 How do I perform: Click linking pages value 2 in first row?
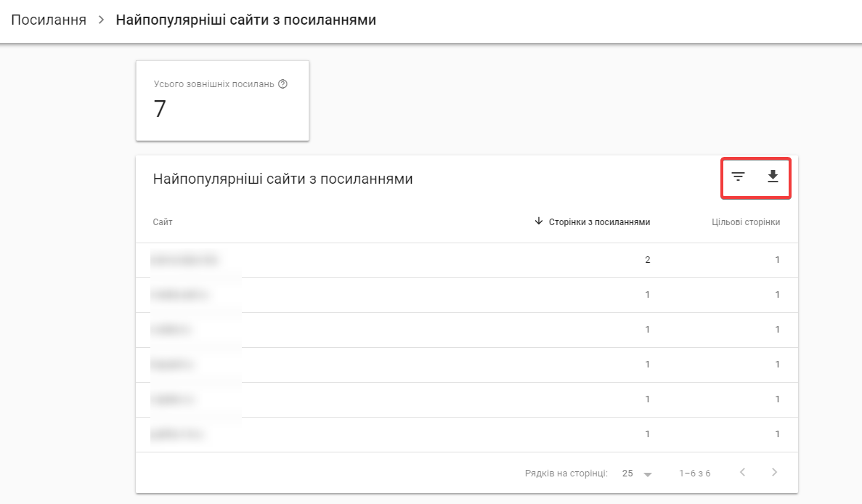pyautogui.click(x=648, y=260)
